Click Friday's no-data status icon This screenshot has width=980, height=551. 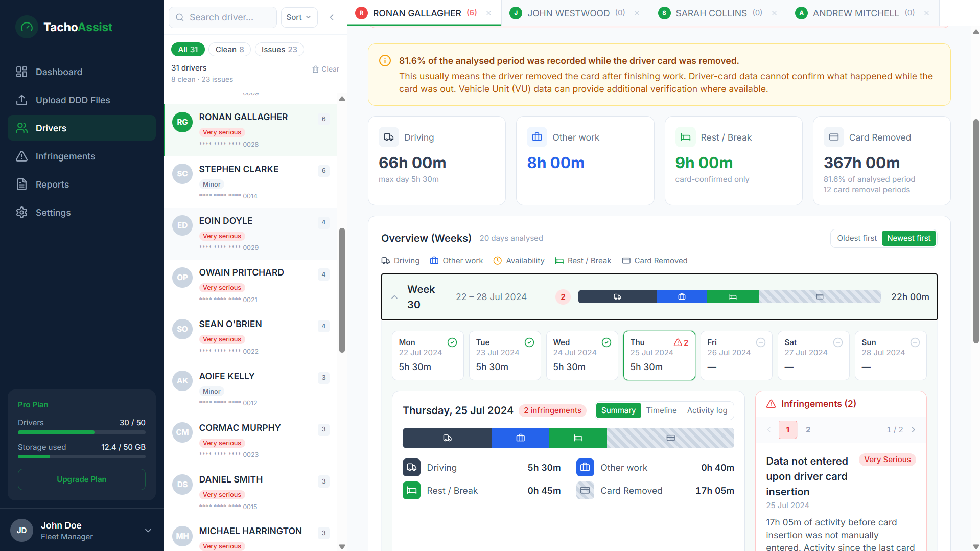coord(761,342)
